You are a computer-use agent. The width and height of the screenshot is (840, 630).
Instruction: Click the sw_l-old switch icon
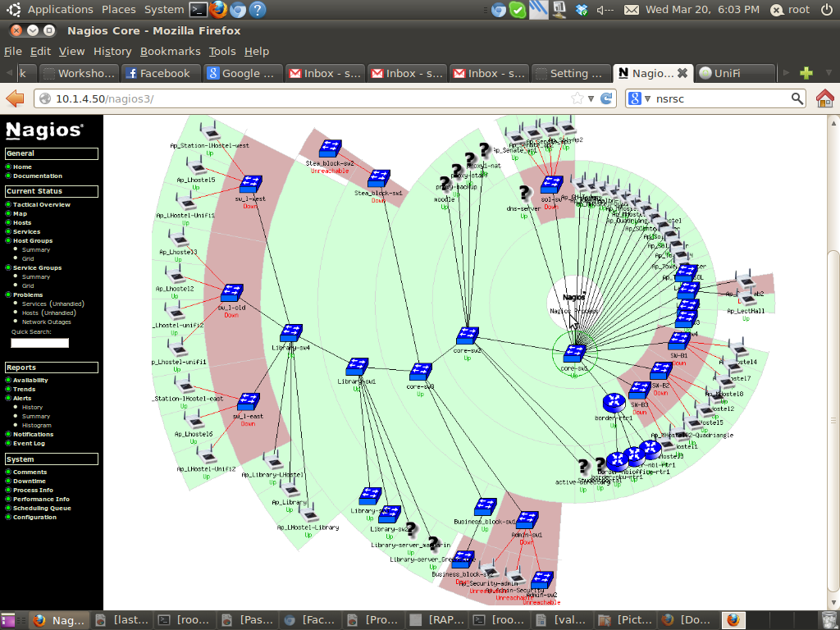click(231, 293)
